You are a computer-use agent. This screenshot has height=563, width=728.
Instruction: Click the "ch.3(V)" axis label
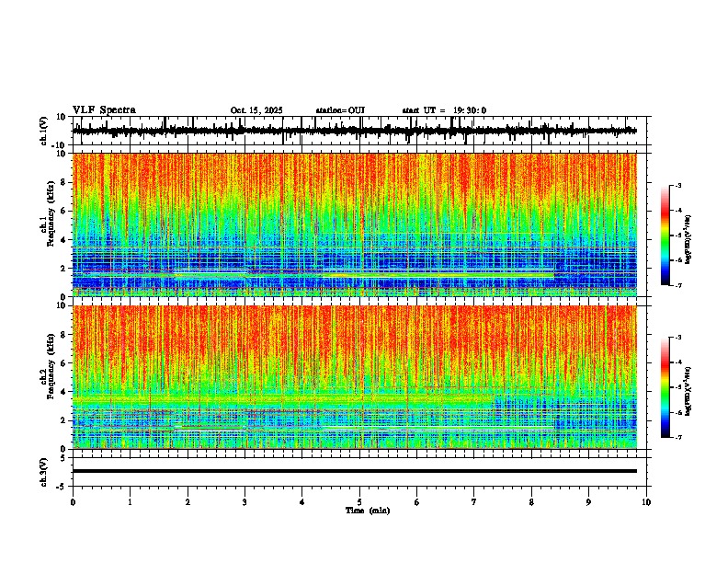click(x=43, y=472)
